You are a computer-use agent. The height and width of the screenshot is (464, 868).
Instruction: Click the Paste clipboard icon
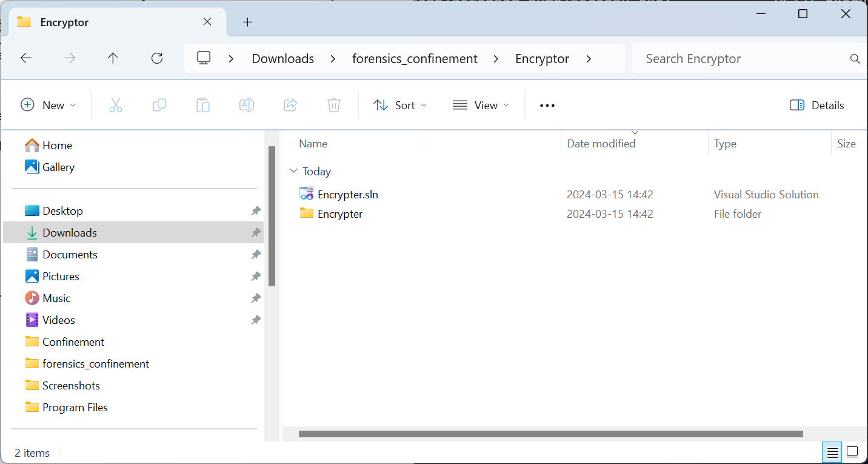(203, 105)
